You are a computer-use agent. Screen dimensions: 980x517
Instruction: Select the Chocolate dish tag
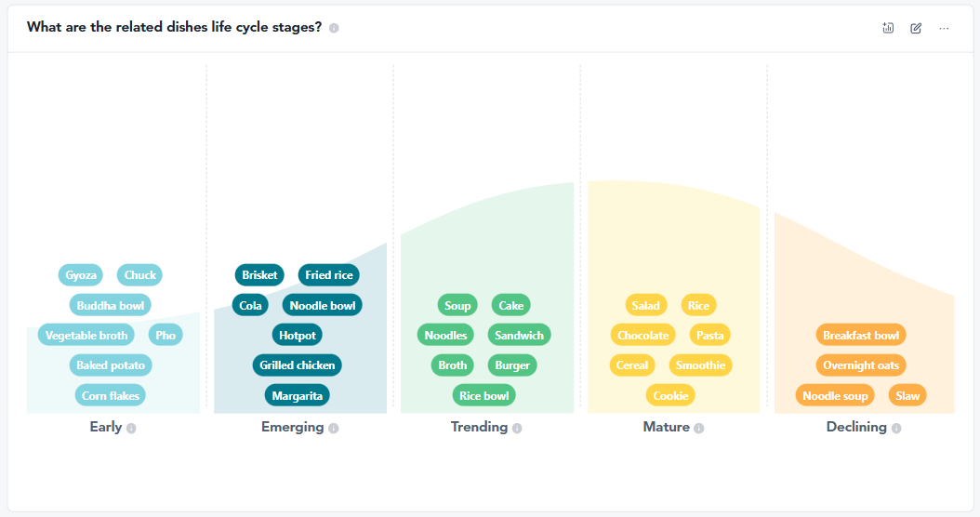coord(643,335)
